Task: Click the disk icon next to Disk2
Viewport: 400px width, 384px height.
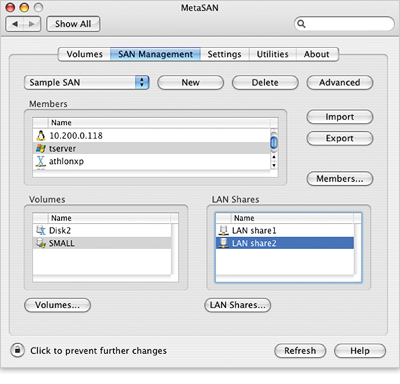Action: tap(41, 230)
